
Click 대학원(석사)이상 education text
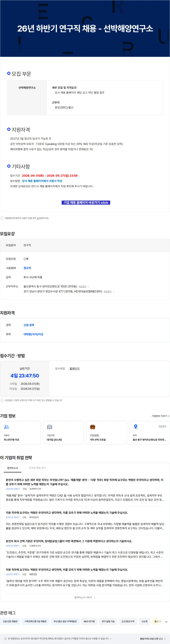click(33, 334)
